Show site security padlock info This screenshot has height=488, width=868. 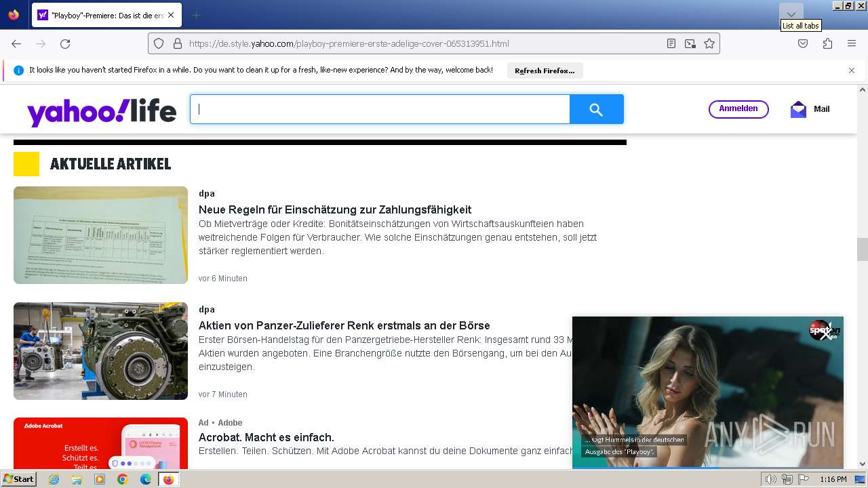point(178,43)
